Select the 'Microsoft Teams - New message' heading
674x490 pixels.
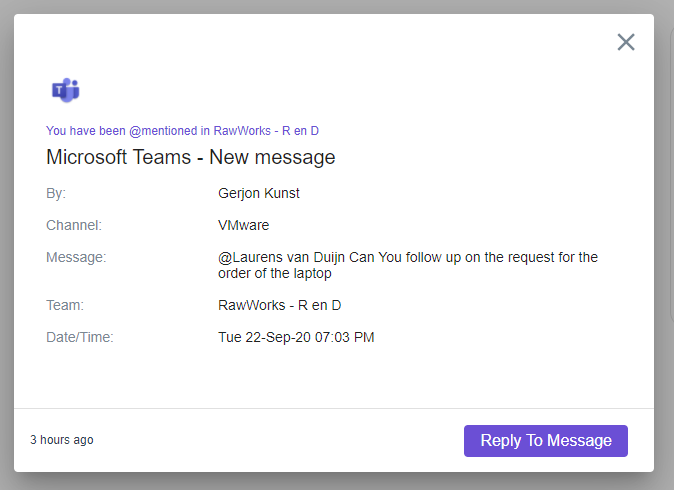(190, 157)
